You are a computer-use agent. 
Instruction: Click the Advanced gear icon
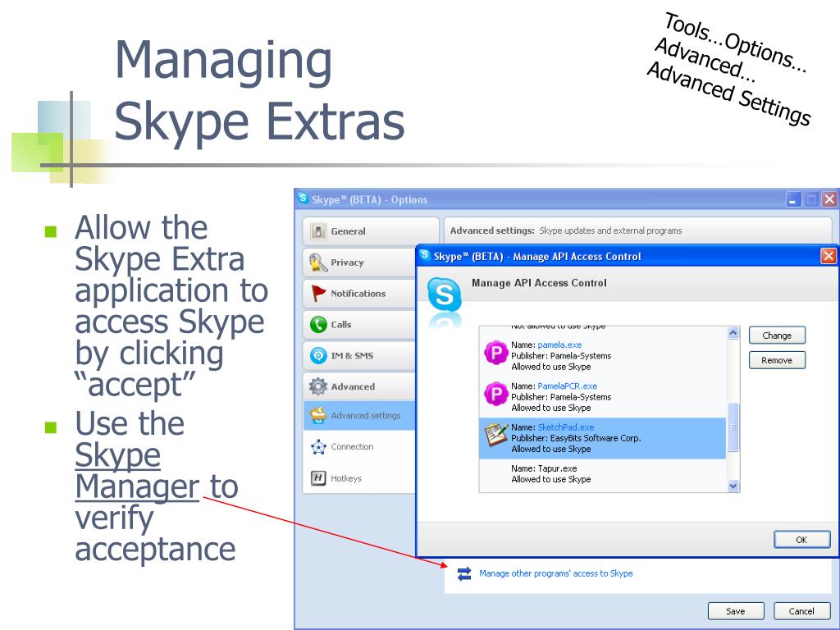pos(318,386)
